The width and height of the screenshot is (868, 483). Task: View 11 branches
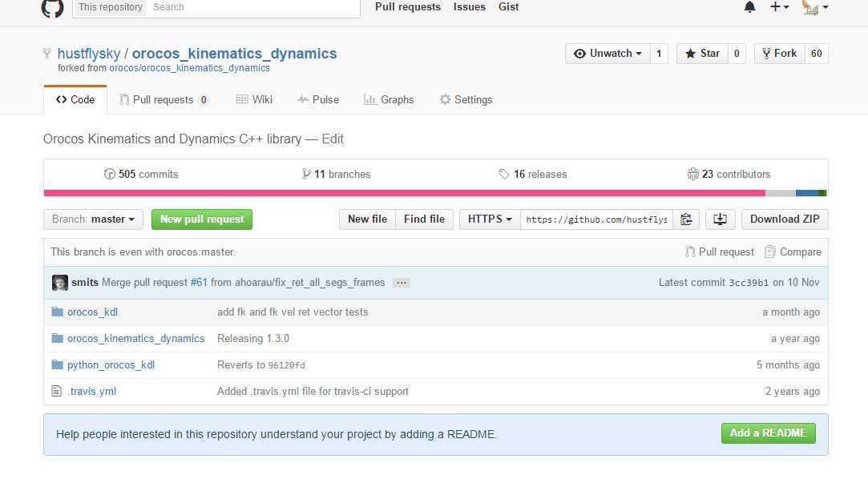tap(337, 175)
